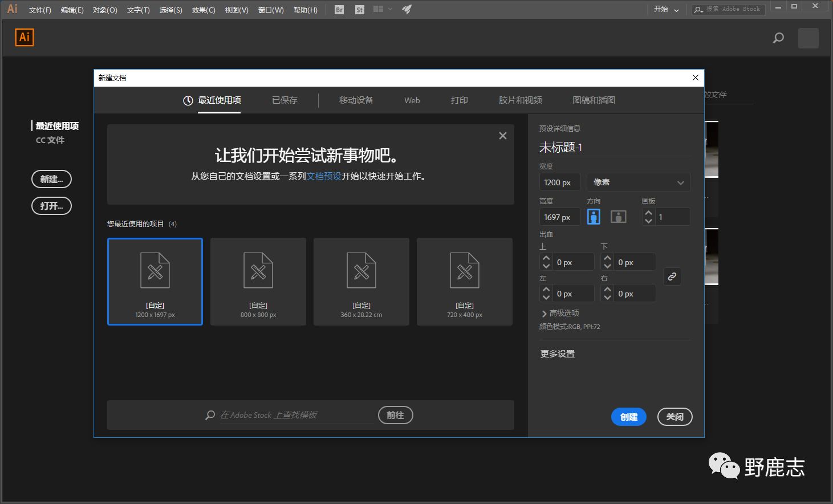Click the blue 创建 button

628,417
